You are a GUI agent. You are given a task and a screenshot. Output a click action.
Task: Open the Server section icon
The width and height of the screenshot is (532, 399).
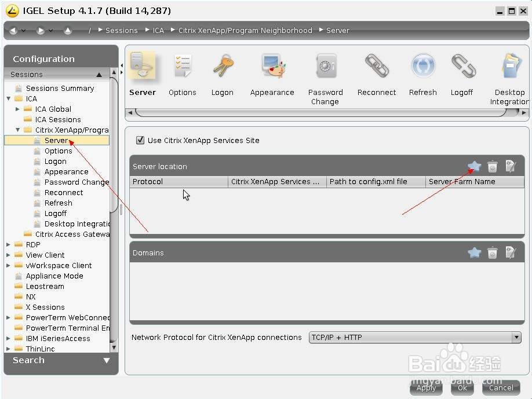click(x=143, y=65)
